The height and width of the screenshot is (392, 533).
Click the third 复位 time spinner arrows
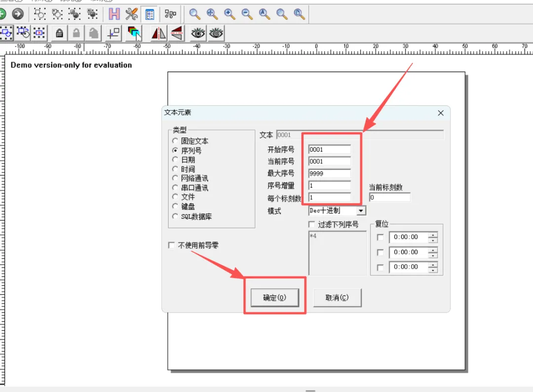433,267
